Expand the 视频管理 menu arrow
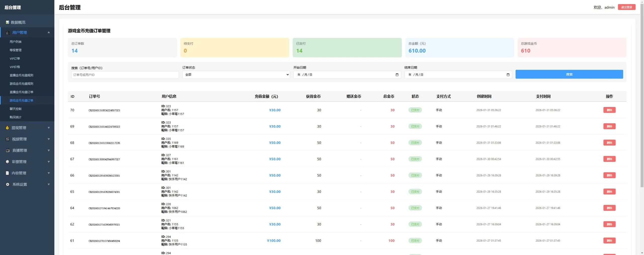644x255 pixels. 49,139
